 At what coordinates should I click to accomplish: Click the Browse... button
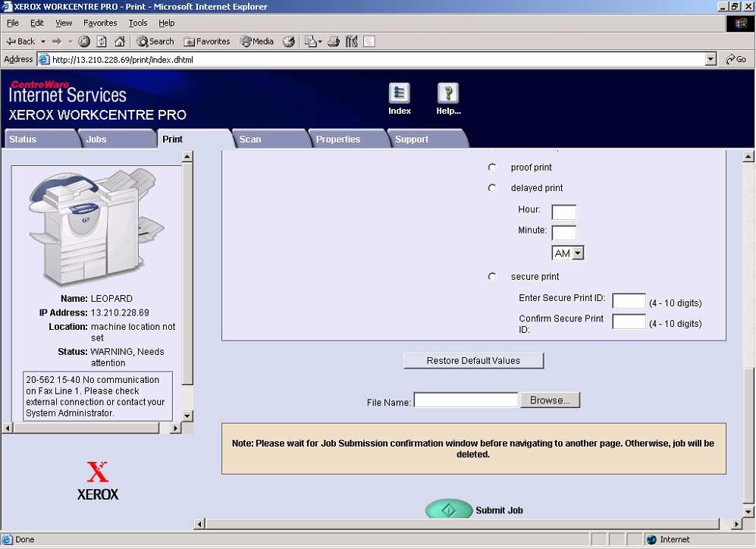tap(550, 400)
